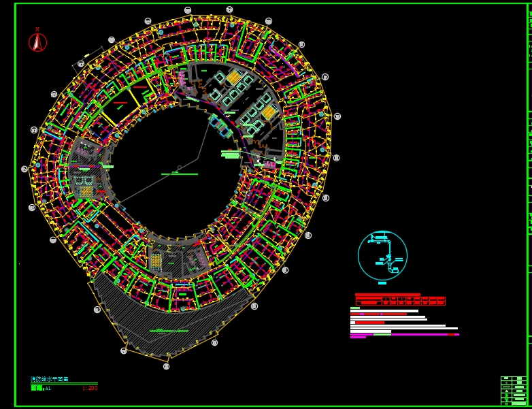Select the cyan circular pipe detail drawing
The image size is (532, 409).
click(382, 255)
